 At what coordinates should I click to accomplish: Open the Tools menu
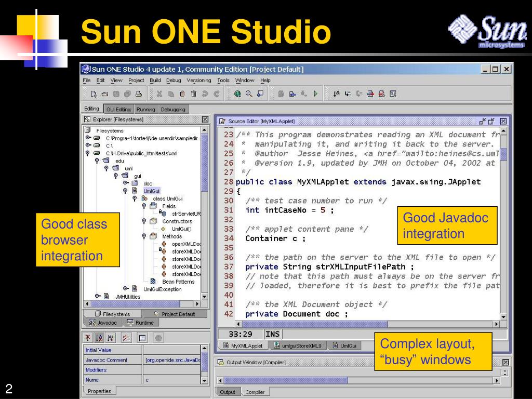point(223,81)
